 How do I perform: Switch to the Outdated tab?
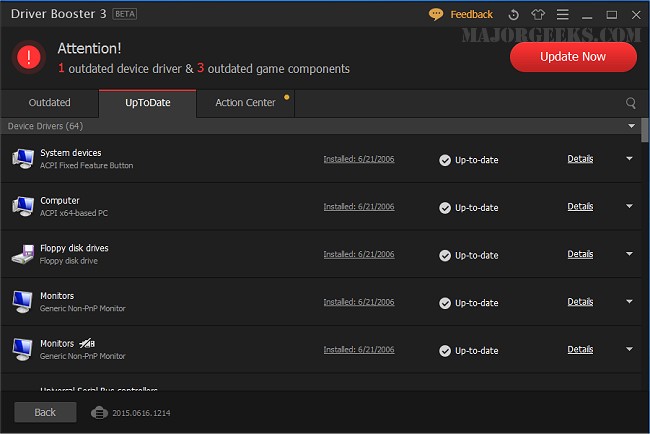click(49, 103)
